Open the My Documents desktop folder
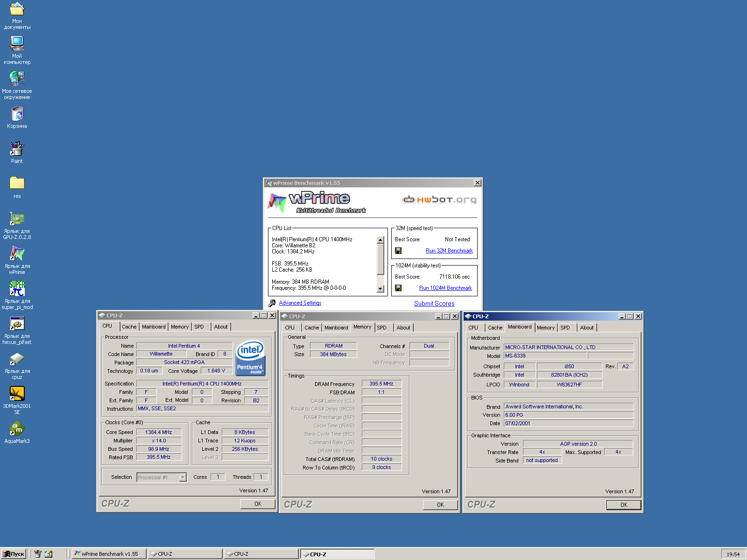747x560 pixels. tap(17, 15)
